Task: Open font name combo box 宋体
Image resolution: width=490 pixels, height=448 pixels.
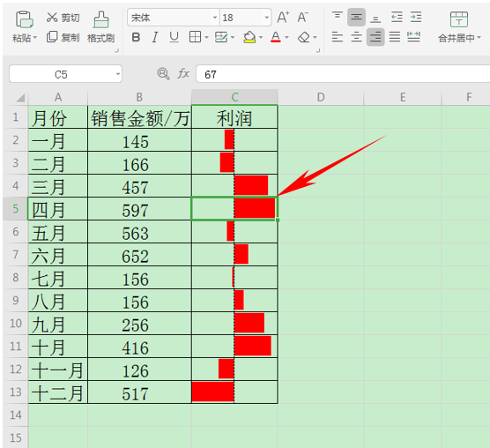Action: [173, 17]
